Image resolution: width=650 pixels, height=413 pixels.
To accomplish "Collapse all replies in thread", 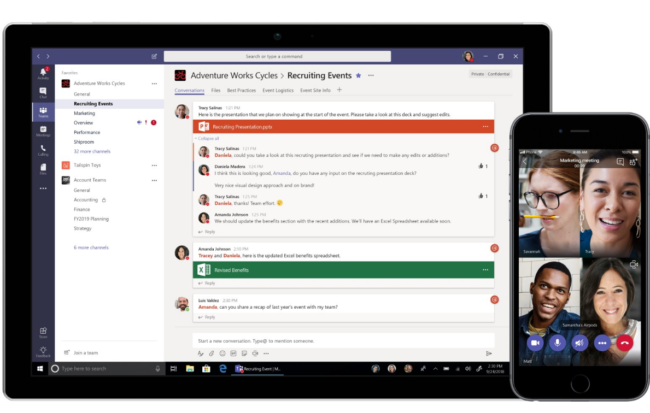I will [207, 138].
